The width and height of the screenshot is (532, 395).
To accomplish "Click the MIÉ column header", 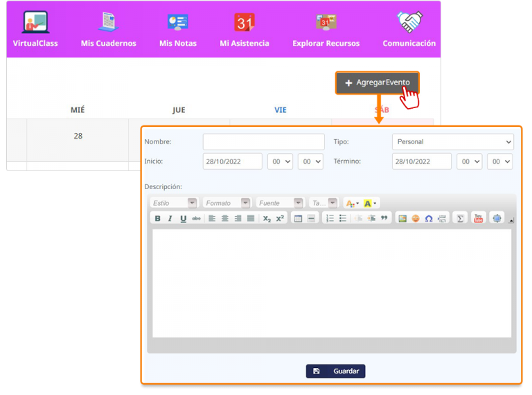I will point(78,110).
